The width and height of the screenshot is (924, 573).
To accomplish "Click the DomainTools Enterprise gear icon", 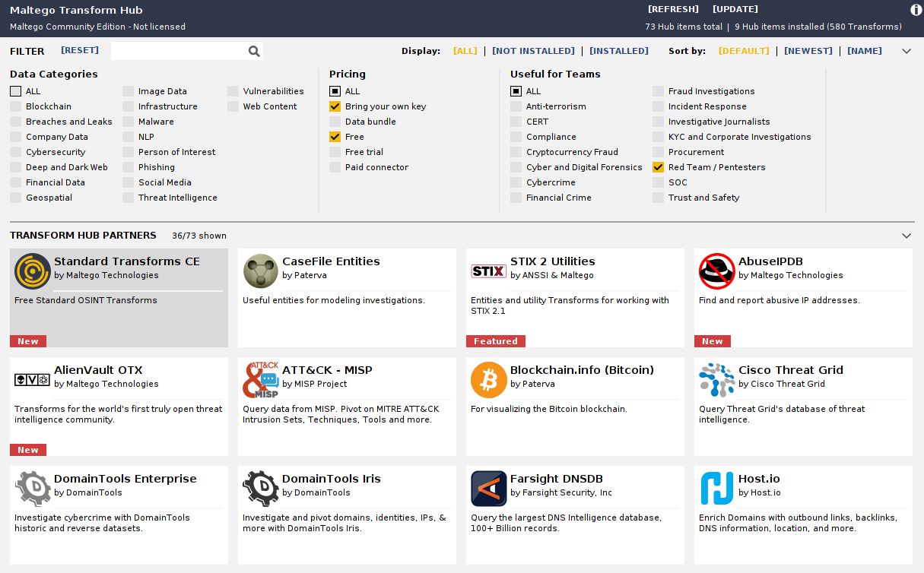I will (x=33, y=489).
